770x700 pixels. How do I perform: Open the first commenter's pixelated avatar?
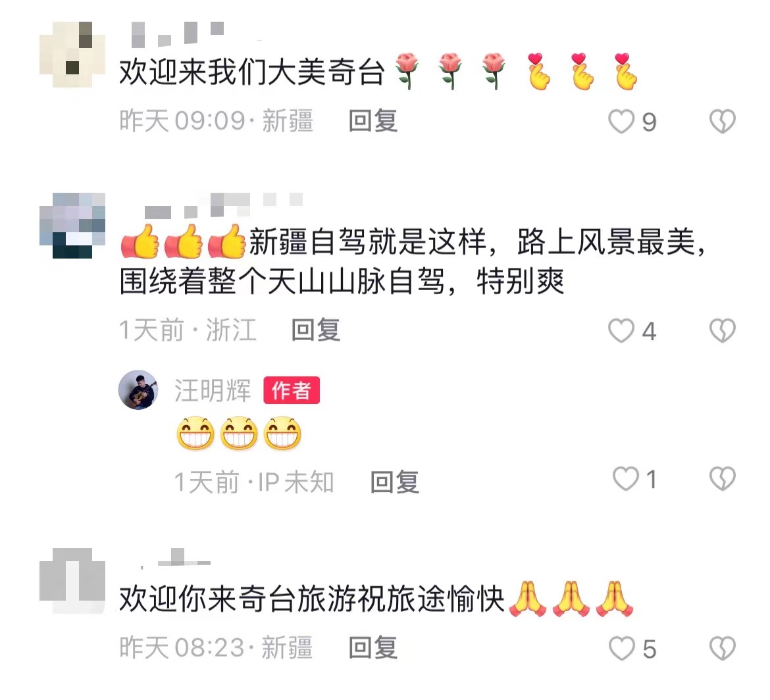coord(72,55)
